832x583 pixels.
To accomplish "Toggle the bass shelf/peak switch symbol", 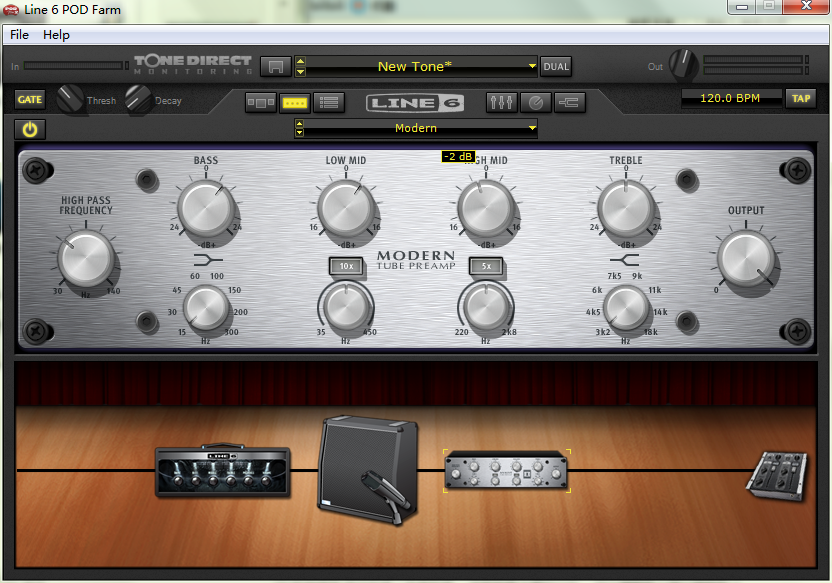I will 207,260.
